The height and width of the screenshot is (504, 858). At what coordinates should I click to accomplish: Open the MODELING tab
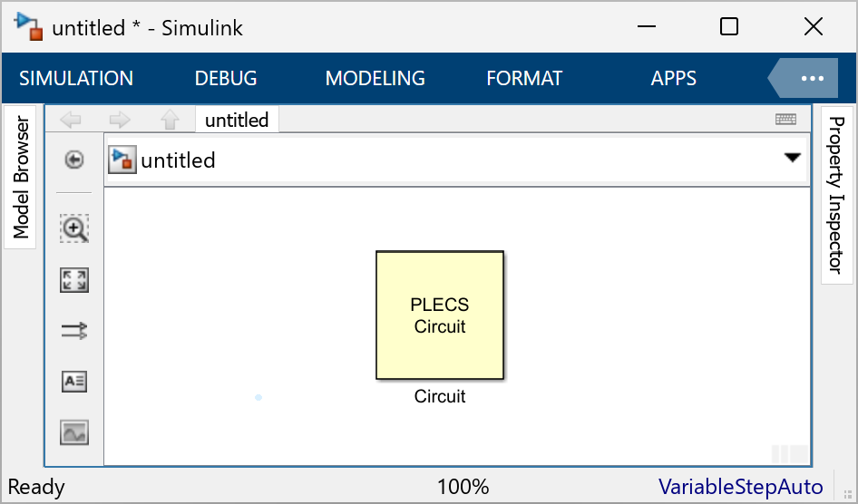375,79
